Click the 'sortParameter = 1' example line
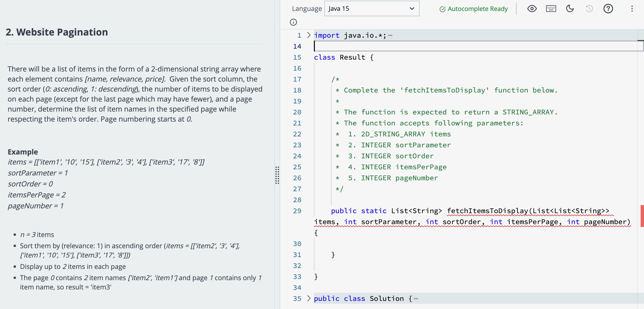 pyautogui.click(x=38, y=173)
